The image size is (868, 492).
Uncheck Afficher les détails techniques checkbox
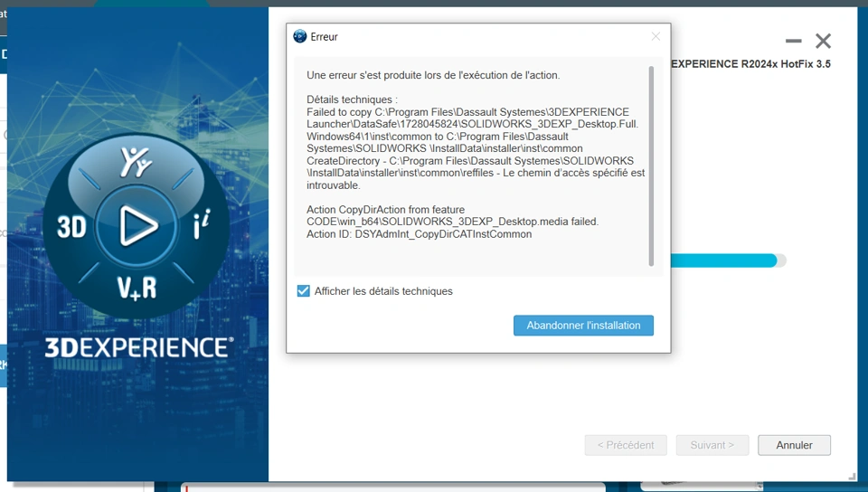point(304,291)
